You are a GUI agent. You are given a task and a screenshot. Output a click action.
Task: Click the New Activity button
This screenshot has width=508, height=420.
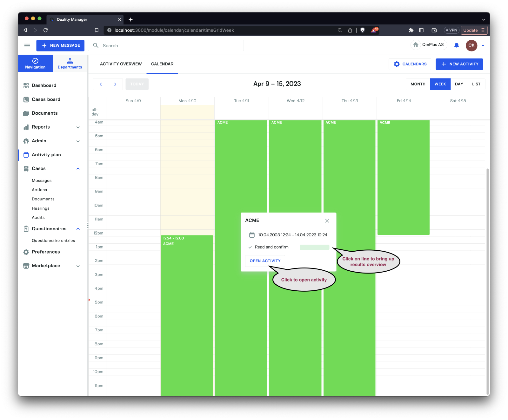(459, 64)
